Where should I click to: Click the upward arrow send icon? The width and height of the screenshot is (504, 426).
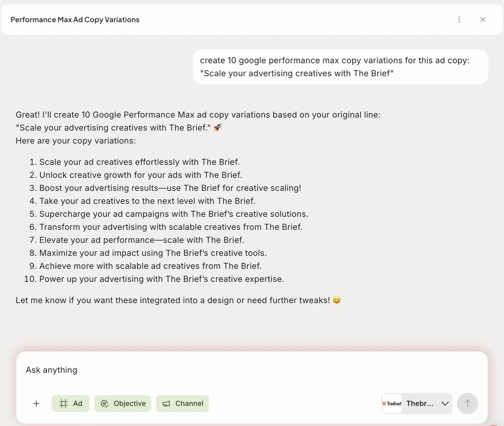tap(467, 404)
